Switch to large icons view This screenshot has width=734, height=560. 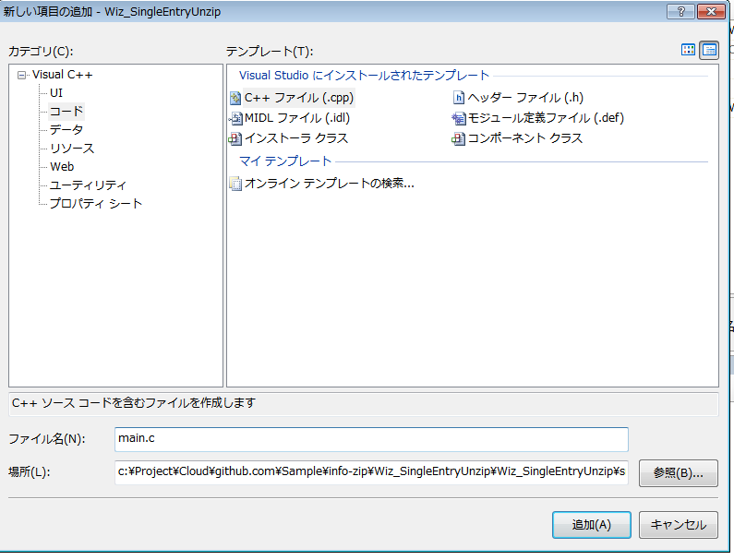point(688,50)
